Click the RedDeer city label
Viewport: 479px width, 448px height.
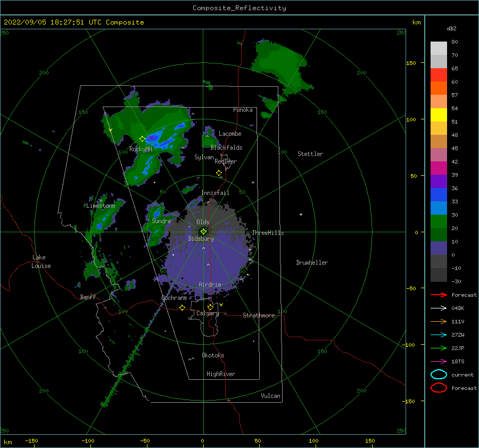(226, 161)
